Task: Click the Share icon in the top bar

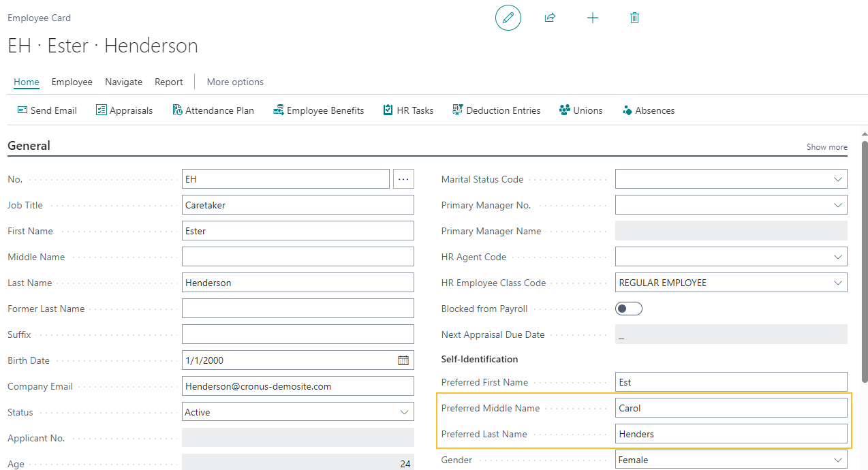Action: (550, 18)
